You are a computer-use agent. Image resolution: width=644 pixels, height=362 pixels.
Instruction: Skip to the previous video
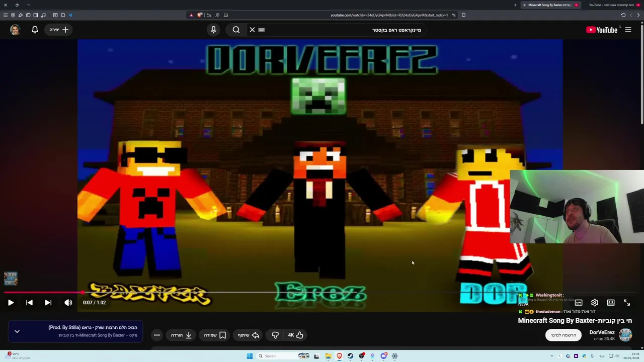(x=29, y=303)
